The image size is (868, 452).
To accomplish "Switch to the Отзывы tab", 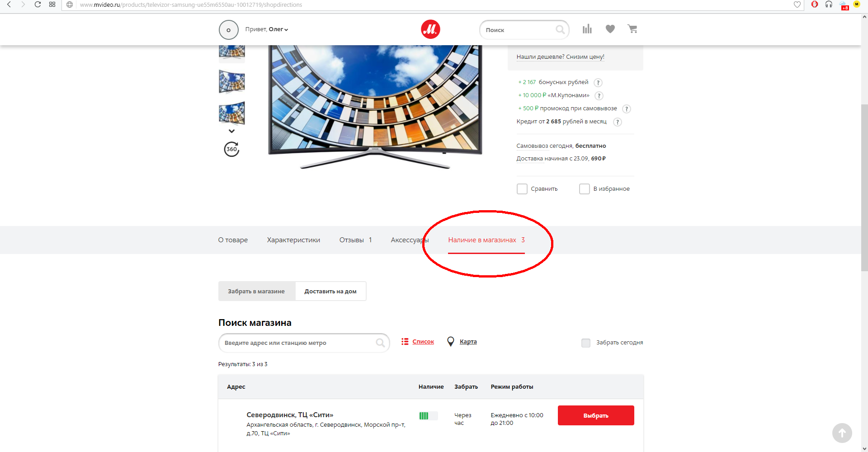I will pyautogui.click(x=356, y=240).
